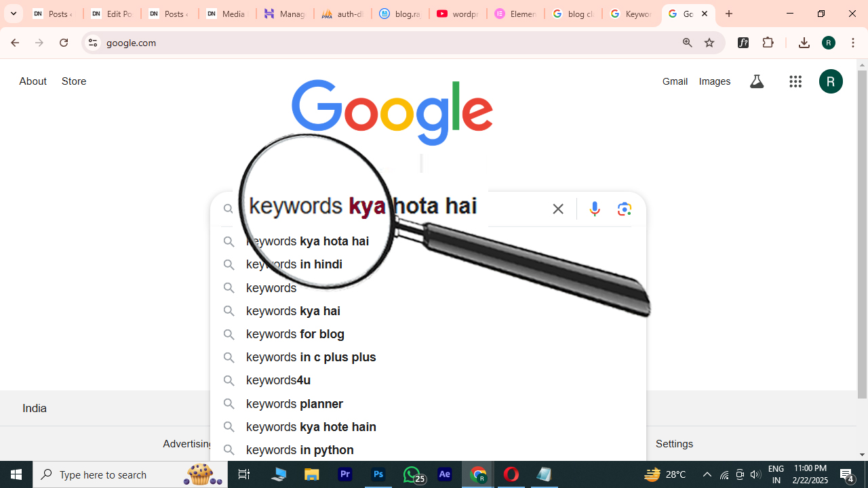Viewport: 868px width, 488px height.
Task: Open Search Labs flask icon
Action: [757, 81]
